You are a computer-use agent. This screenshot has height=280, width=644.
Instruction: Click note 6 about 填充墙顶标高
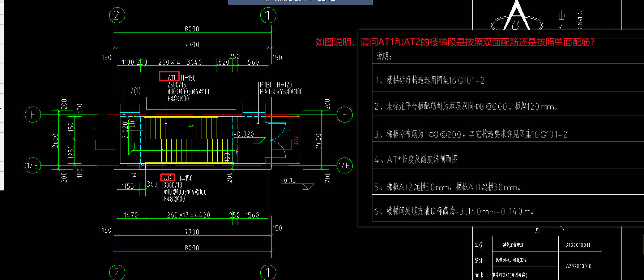pyautogui.click(x=454, y=211)
